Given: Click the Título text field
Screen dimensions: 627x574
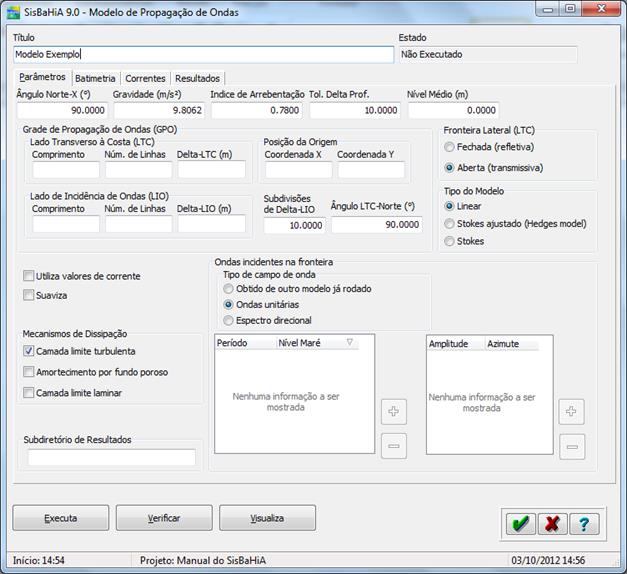Looking at the screenshot, I should [204, 54].
